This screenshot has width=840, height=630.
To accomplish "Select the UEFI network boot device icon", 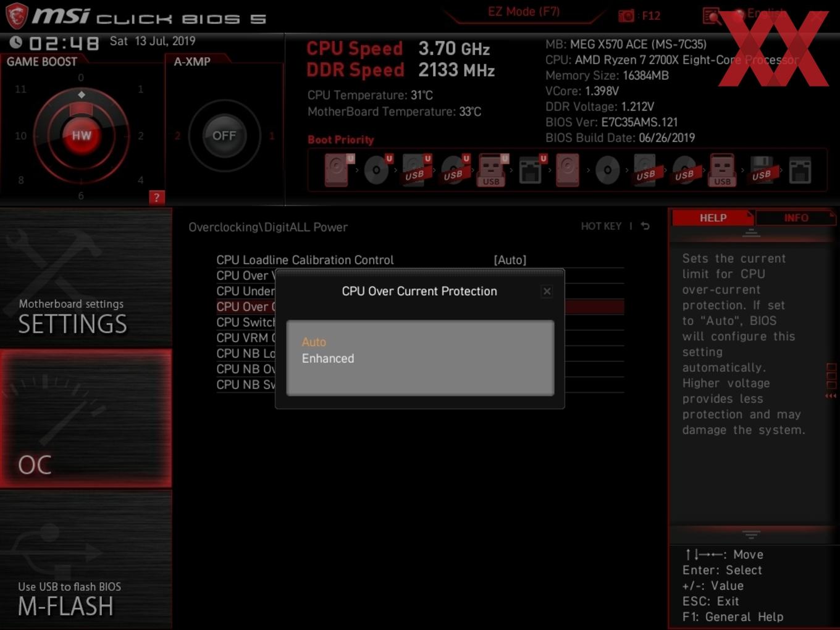I will tap(532, 170).
